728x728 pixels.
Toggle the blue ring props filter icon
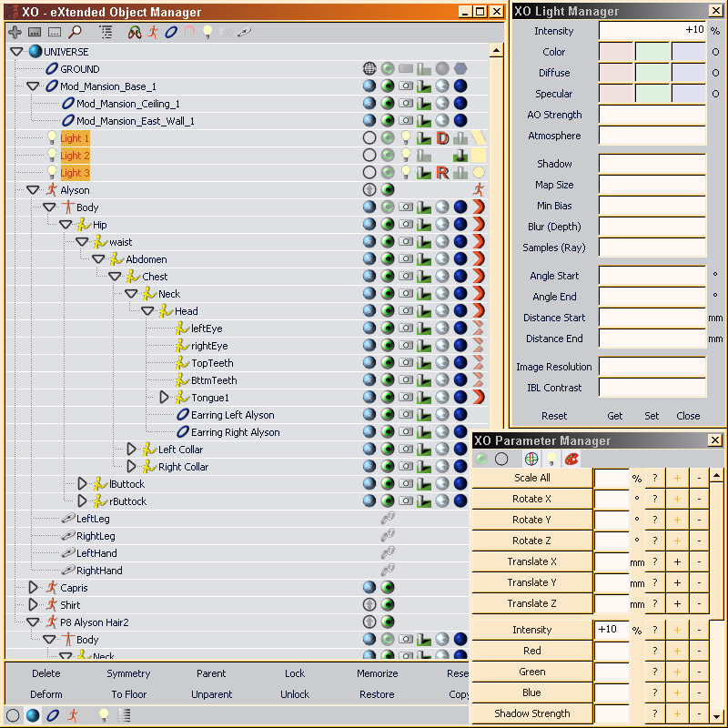pyautogui.click(x=171, y=32)
